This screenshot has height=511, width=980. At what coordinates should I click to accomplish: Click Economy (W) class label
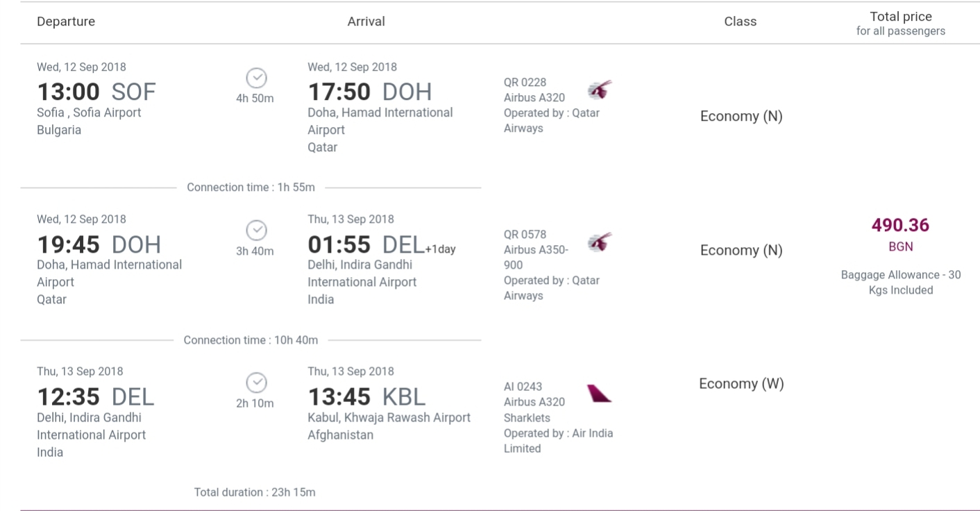coord(741,384)
